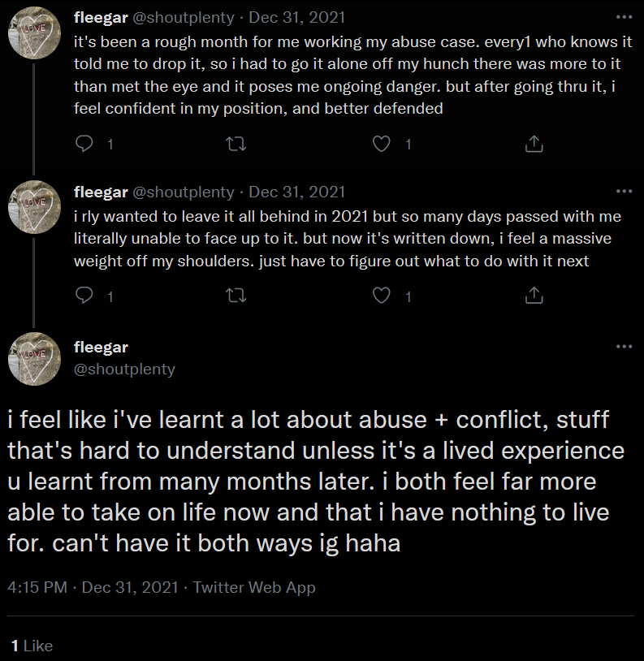The image size is (644, 661).
Task: Open the Twitter Web App source link
Action: (x=254, y=587)
